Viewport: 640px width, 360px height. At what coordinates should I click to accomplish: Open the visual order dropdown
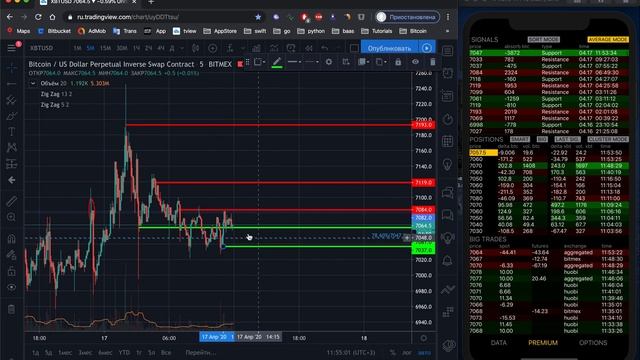(x=363, y=62)
